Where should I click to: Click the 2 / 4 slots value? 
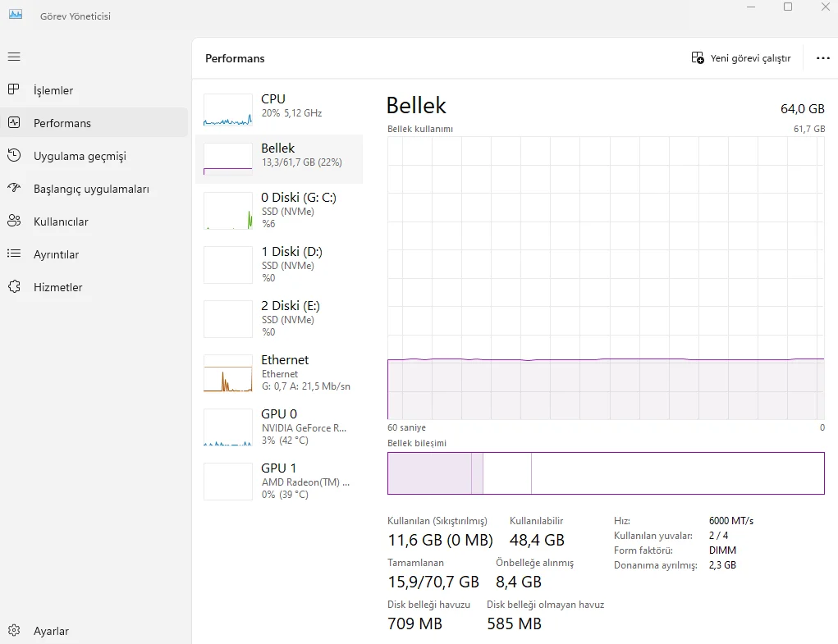point(718,535)
